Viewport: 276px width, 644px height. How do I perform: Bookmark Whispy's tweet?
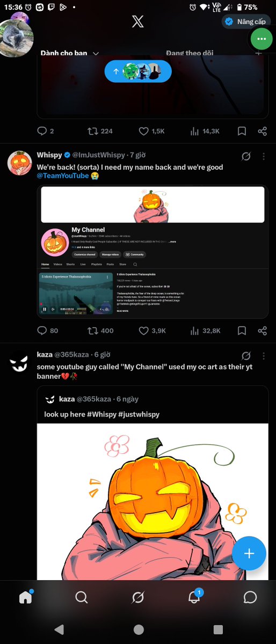point(242,331)
